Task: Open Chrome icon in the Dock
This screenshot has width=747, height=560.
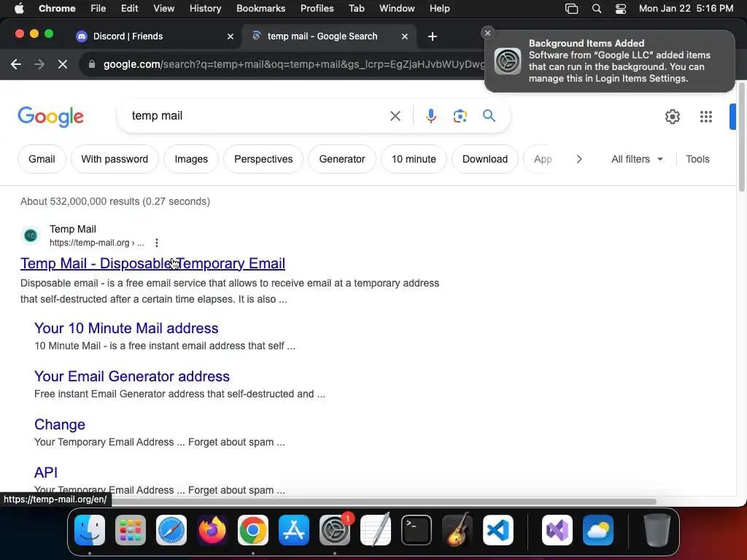Action: 253,530
